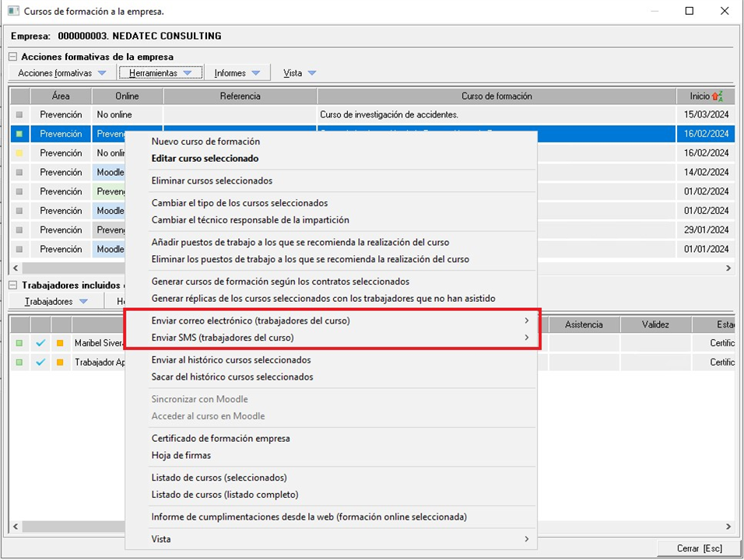Collapse the Trabajadores incluidos section

click(13, 285)
